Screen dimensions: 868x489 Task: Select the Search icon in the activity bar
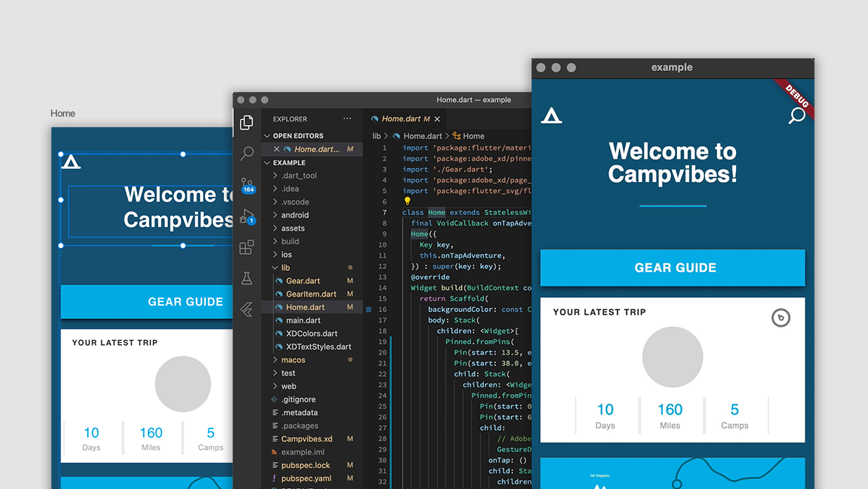tap(246, 153)
